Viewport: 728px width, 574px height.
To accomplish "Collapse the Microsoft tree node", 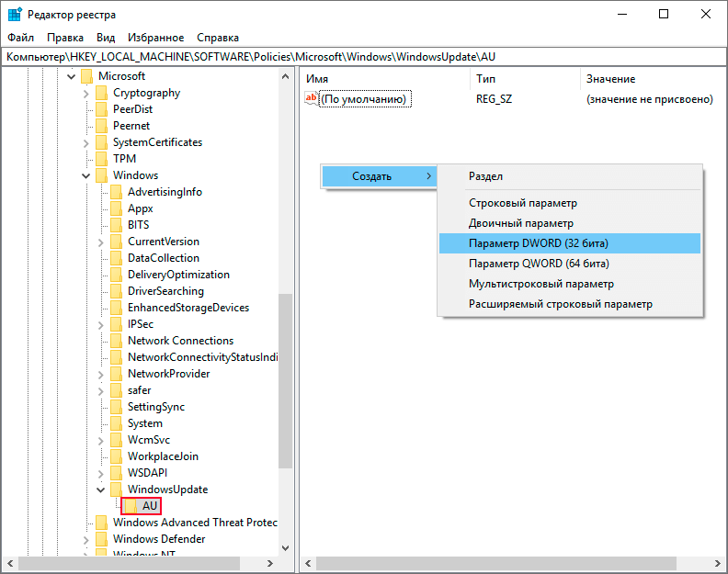I will click(x=71, y=76).
